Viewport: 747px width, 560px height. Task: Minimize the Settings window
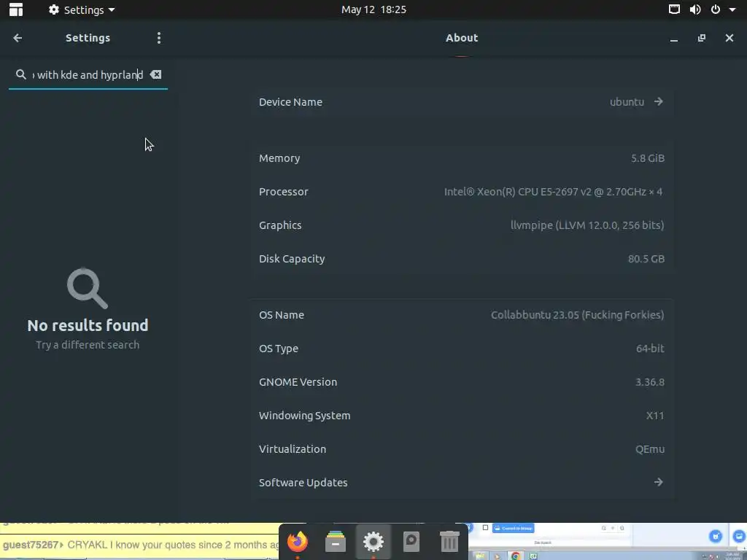673,38
